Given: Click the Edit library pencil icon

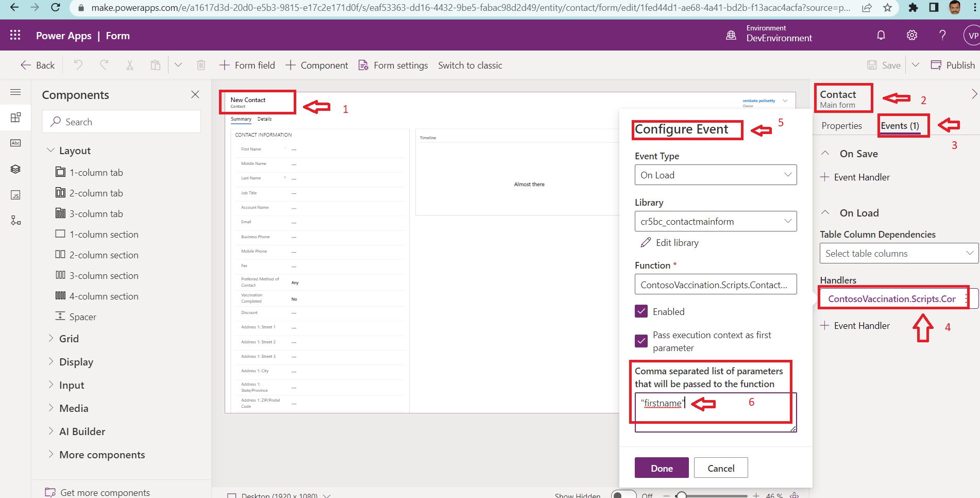Looking at the screenshot, I should 646,242.
